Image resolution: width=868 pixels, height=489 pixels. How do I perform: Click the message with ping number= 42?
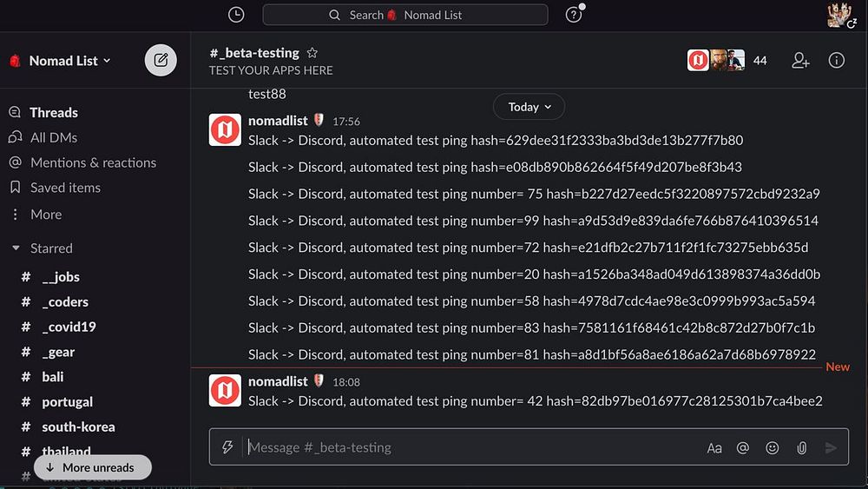[x=536, y=401]
